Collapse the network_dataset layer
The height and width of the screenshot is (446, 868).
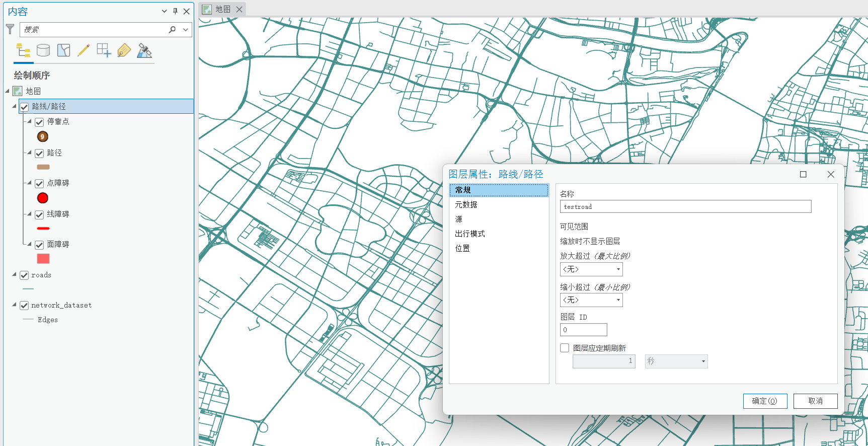pyautogui.click(x=14, y=305)
